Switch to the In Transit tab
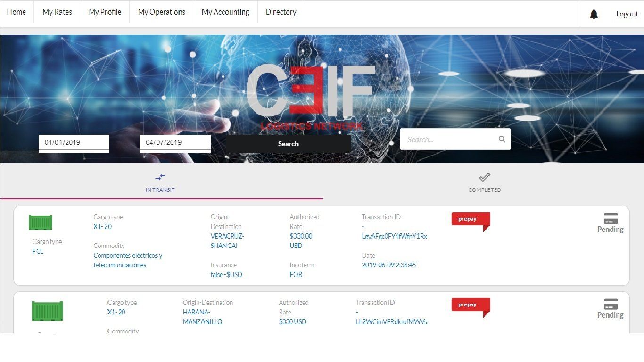Image resolution: width=644 pixels, height=362 pixels. (162, 182)
